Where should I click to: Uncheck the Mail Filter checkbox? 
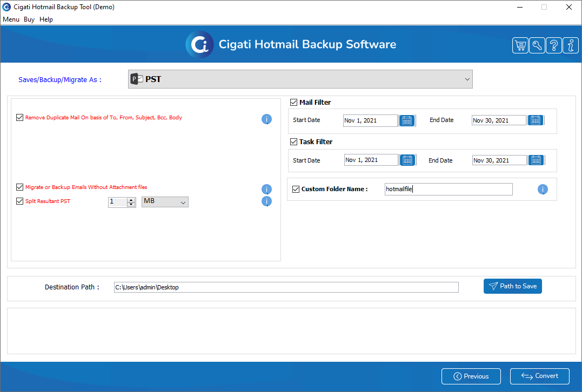pos(293,103)
